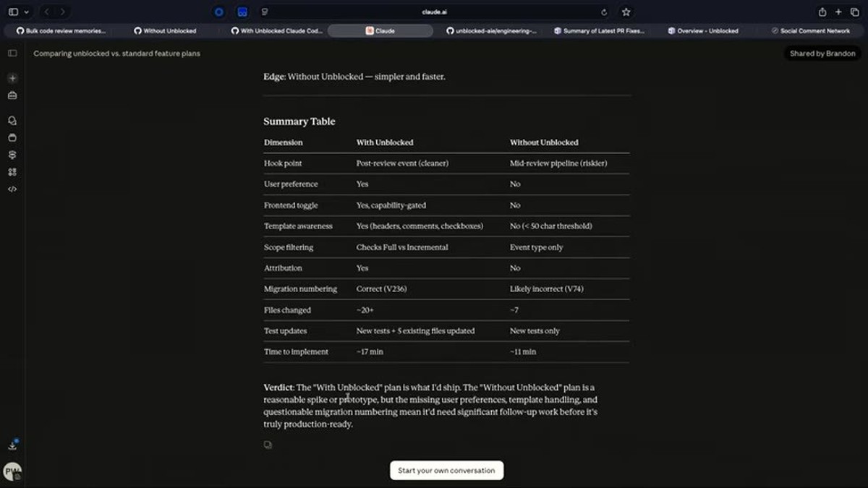Copy the response using the copy icon

coord(268,445)
